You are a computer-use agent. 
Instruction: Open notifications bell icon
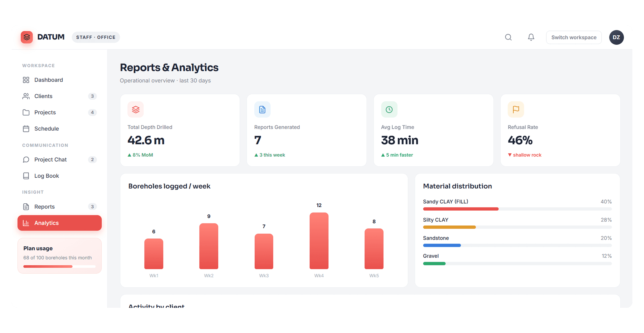coord(531,37)
